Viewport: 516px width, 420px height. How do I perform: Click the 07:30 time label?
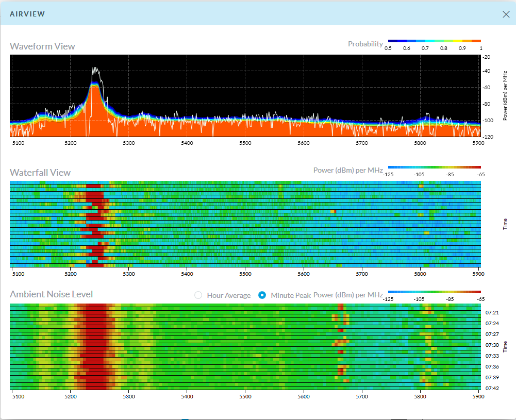492,345
